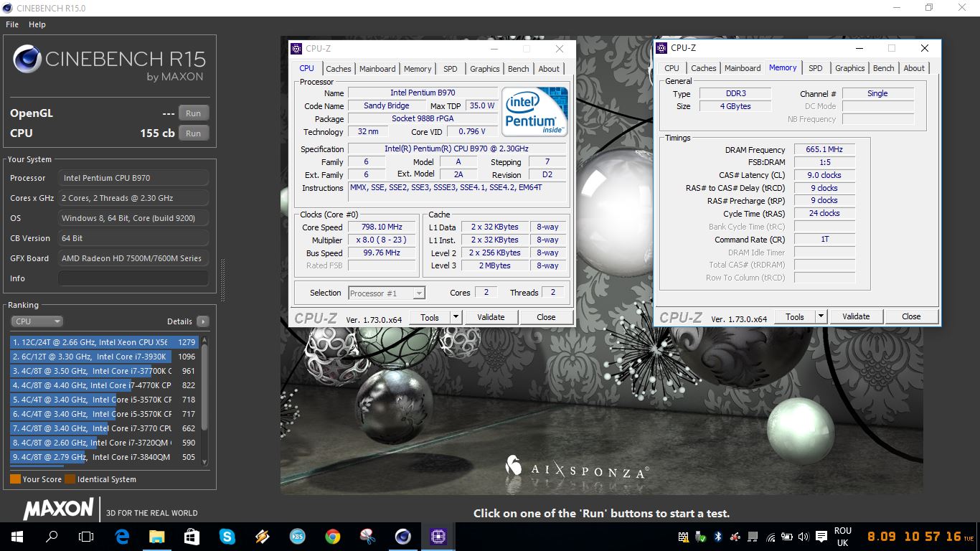This screenshot has height=551, width=980.
Task: Click Tools button in left CPU-Z window
Action: point(430,317)
